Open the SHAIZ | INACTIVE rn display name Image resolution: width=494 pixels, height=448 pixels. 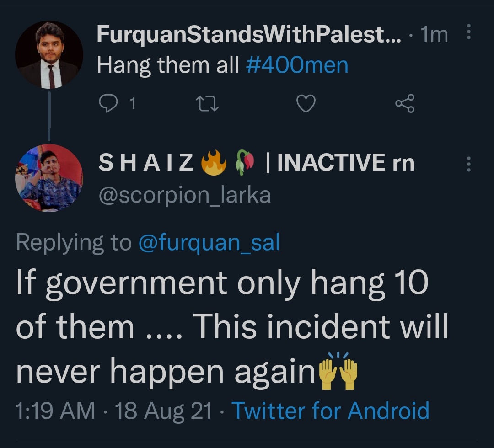[x=257, y=162]
